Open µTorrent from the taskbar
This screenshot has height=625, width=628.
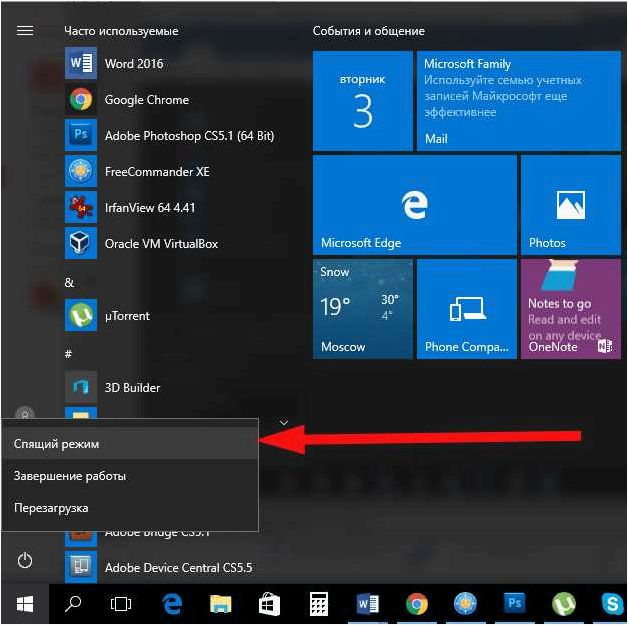[564, 604]
